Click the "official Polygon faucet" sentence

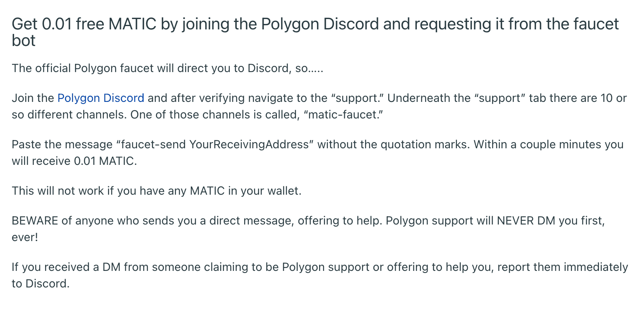pyautogui.click(x=167, y=68)
